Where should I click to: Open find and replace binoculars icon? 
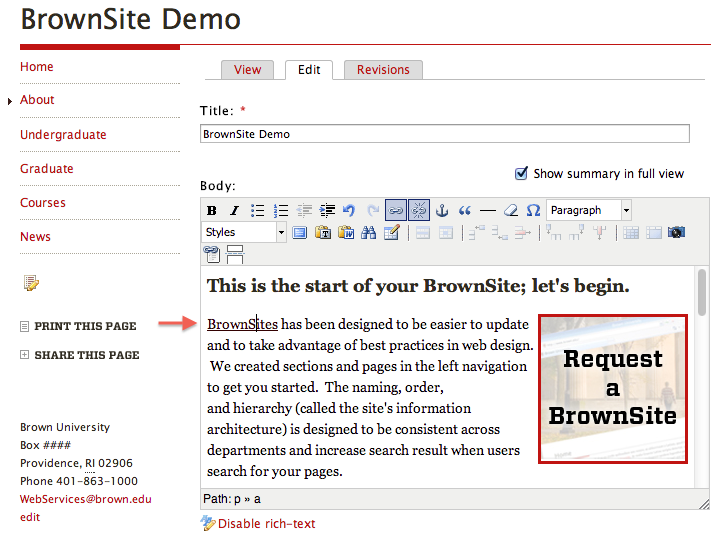pos(368,233)
